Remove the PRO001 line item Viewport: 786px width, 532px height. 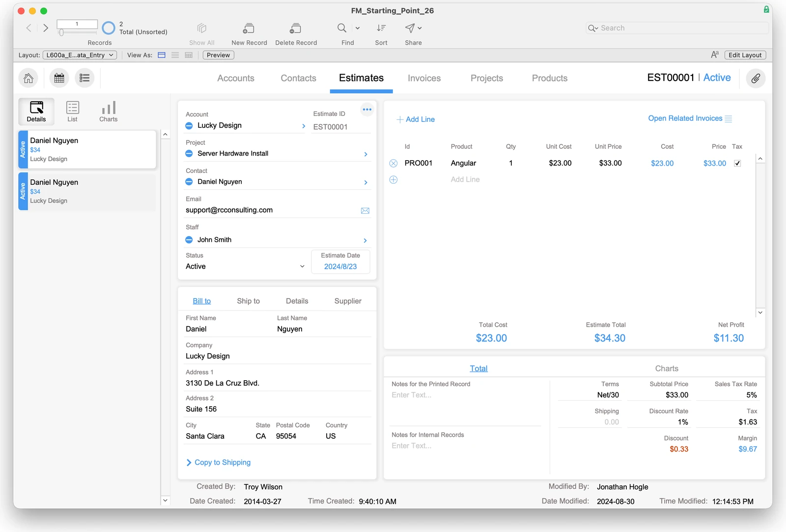pos(393,164)
